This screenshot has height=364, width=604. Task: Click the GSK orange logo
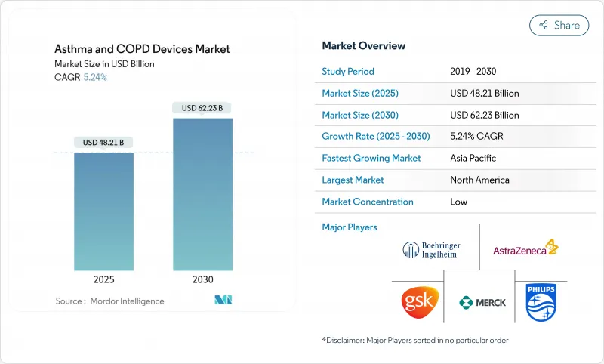(x=418, y=301)
